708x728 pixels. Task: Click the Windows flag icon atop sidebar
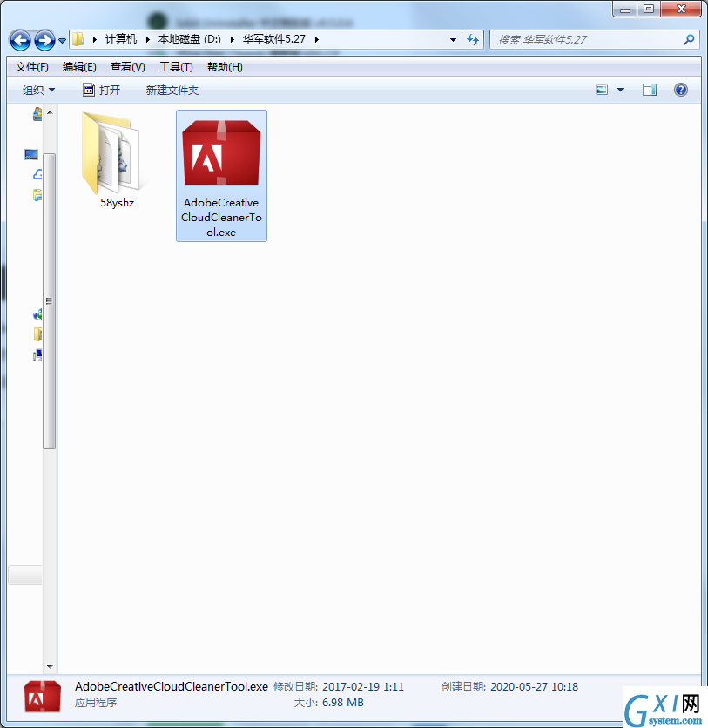tap(37, 114)
